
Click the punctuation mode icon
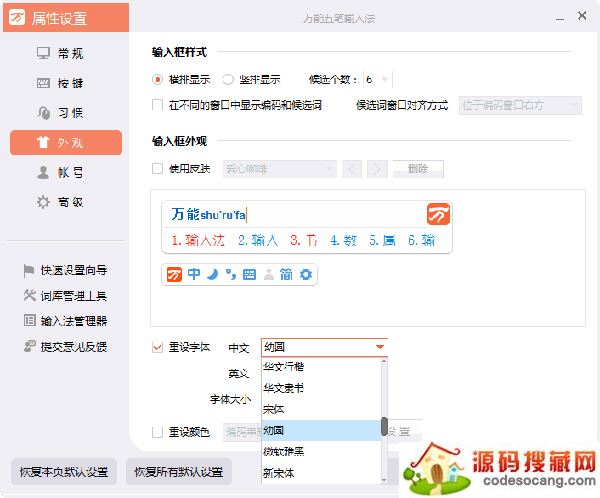(x=230, y=274)
